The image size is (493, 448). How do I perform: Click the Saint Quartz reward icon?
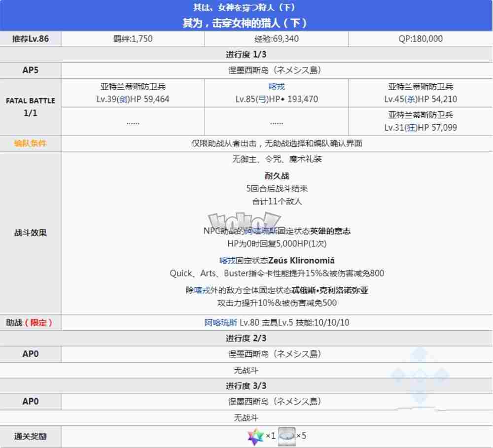tap(255, 436)
